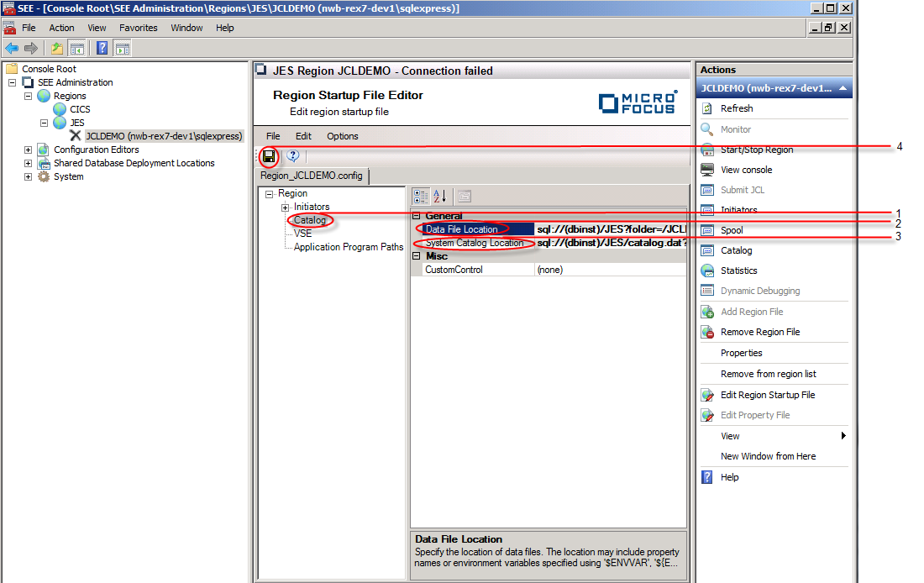Open the Favorites menu in menu bar
Screen dimensions: 924x583
pos(138,28)
